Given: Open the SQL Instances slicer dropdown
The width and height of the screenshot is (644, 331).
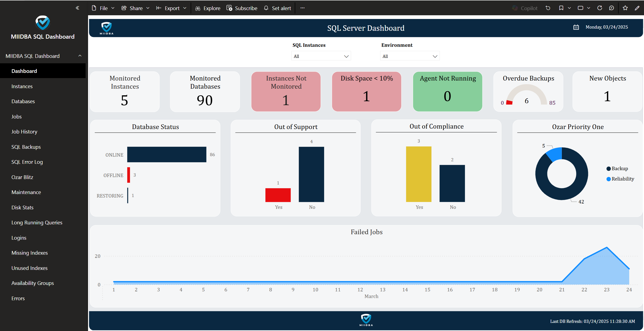Looking at the screenshot, I should 321,56.
